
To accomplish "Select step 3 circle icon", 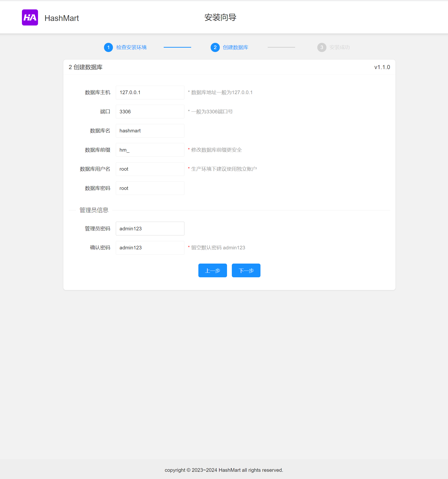I will [322, 47].
